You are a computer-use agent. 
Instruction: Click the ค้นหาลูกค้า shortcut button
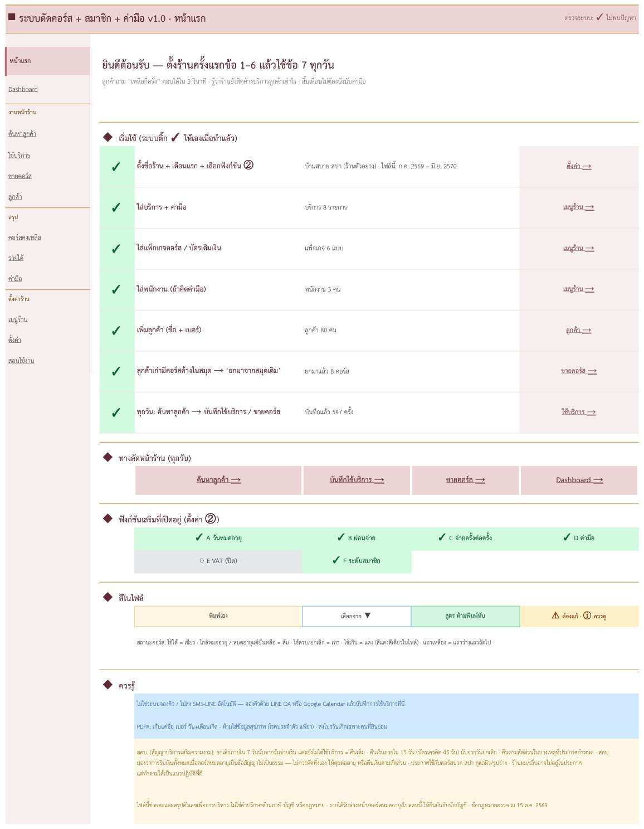(x=218, y=480)
